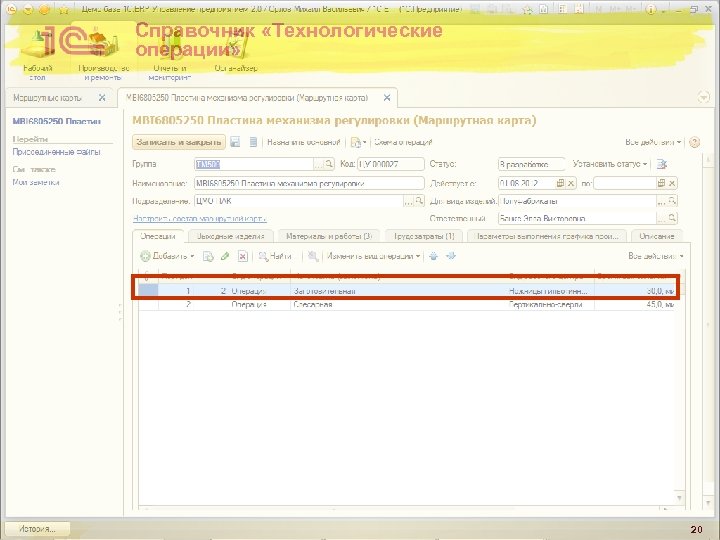
Task: Select the Операции tab
Action: tap(158, 236)
